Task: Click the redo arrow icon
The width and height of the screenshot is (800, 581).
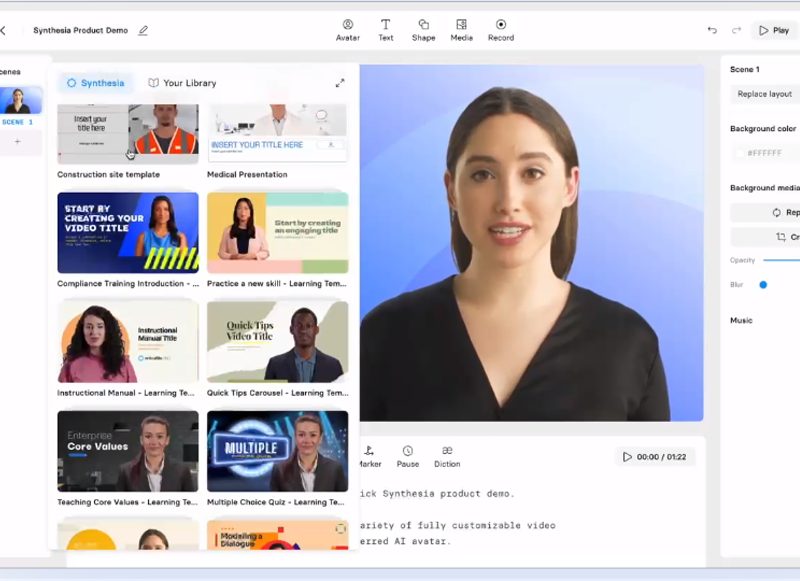Action: tap(736, 31)
